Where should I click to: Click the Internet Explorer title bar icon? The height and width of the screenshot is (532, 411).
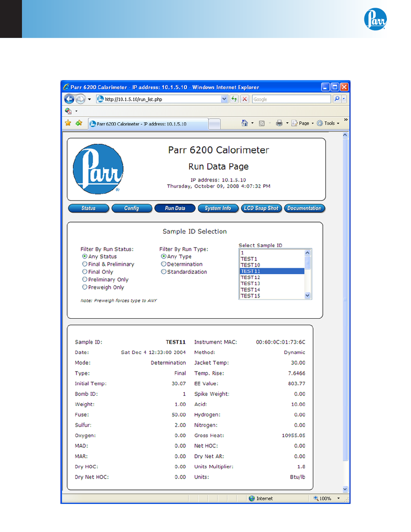point(66,87)
